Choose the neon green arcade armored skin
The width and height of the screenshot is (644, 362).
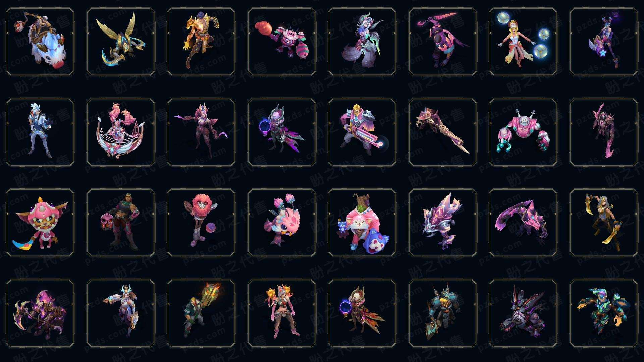click(604, 313)
